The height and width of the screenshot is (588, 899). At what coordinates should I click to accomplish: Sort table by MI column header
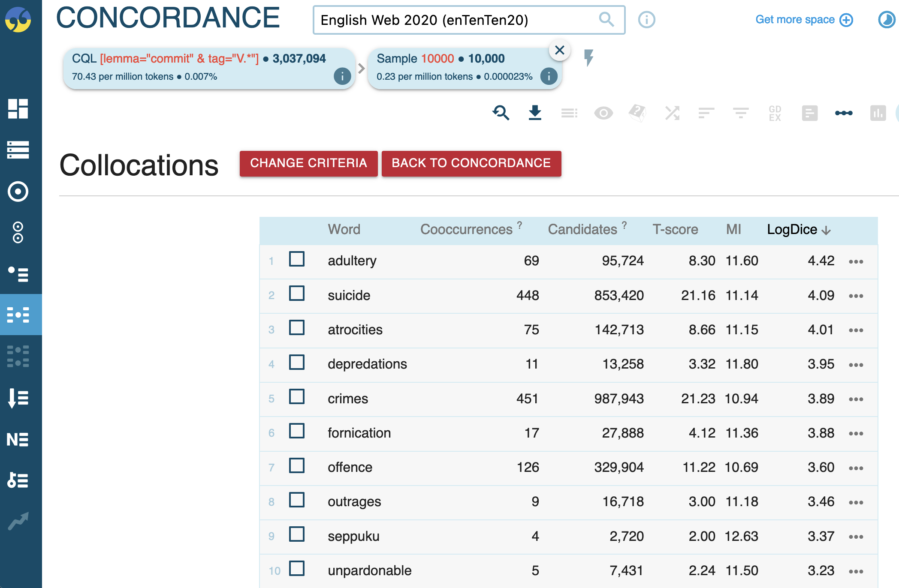pos(733,229)
